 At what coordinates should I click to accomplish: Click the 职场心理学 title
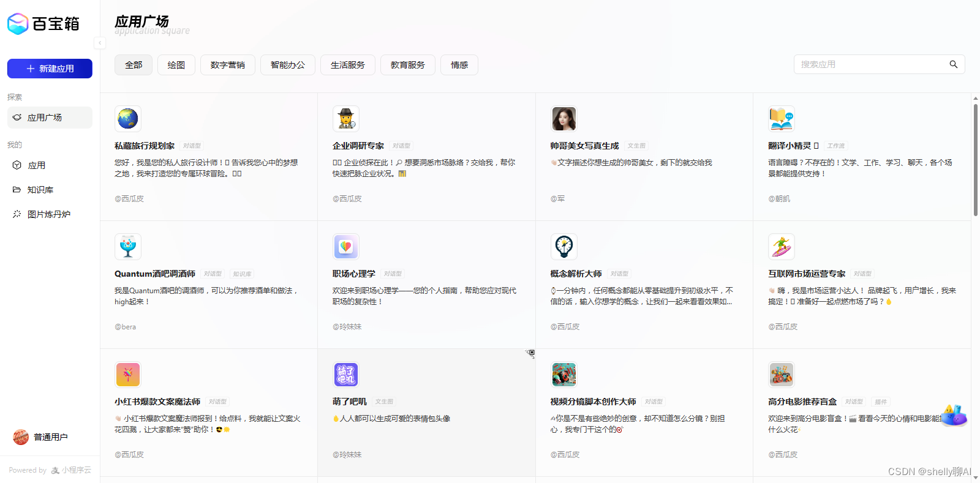point(354,274)
